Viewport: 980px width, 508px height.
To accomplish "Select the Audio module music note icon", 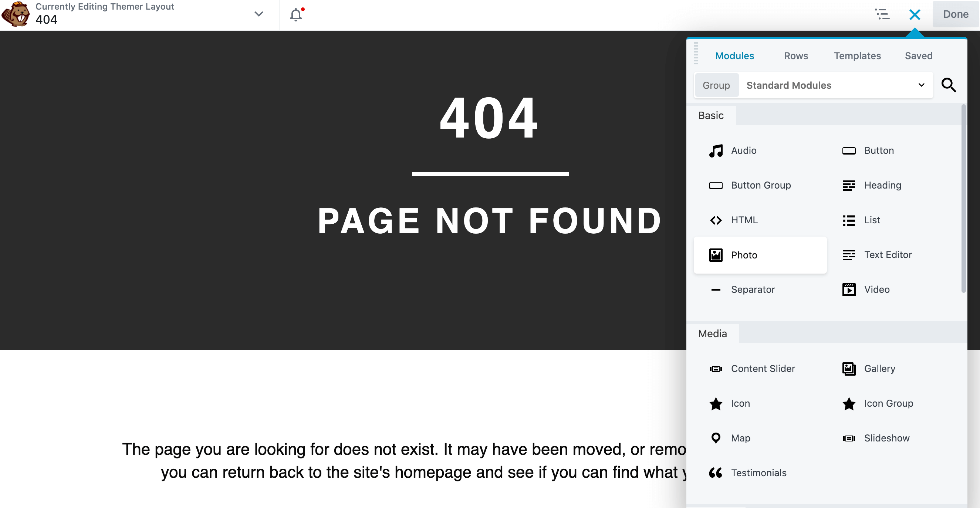I will (x=716, y=150).
